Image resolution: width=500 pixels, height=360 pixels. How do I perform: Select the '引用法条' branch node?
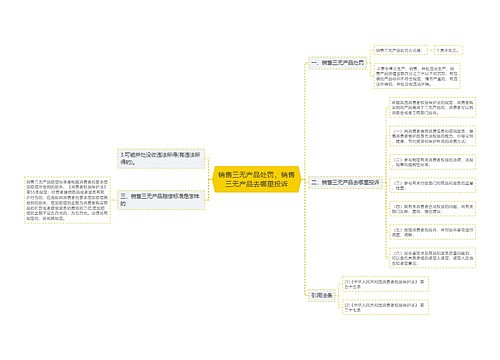(322, 295)
